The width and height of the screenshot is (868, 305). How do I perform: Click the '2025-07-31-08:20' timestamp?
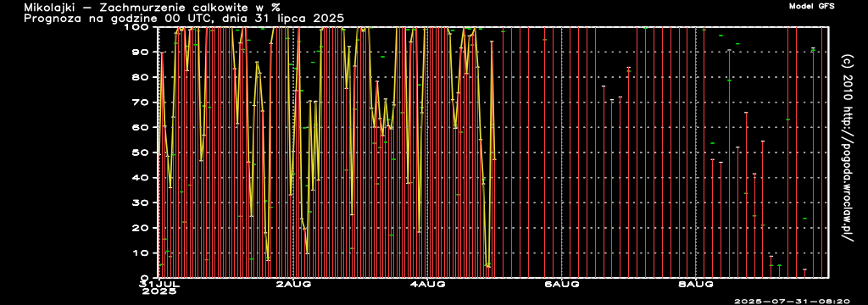coord(792,302)
